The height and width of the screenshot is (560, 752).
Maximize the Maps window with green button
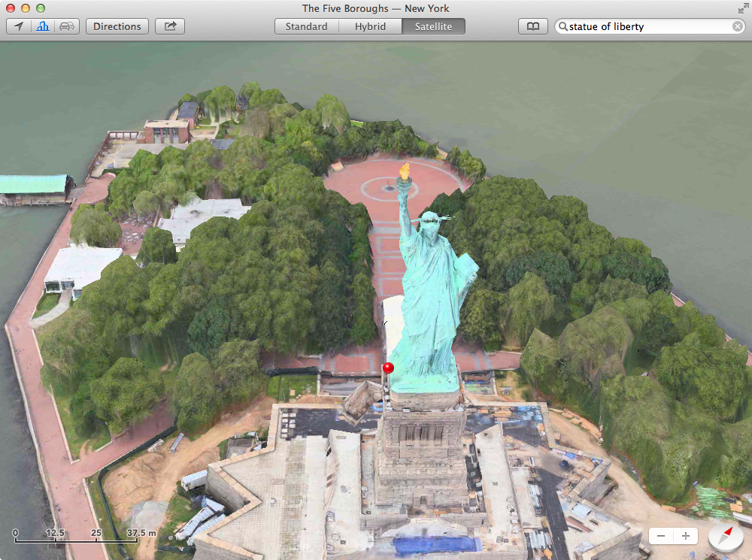(x=41, y=8)
